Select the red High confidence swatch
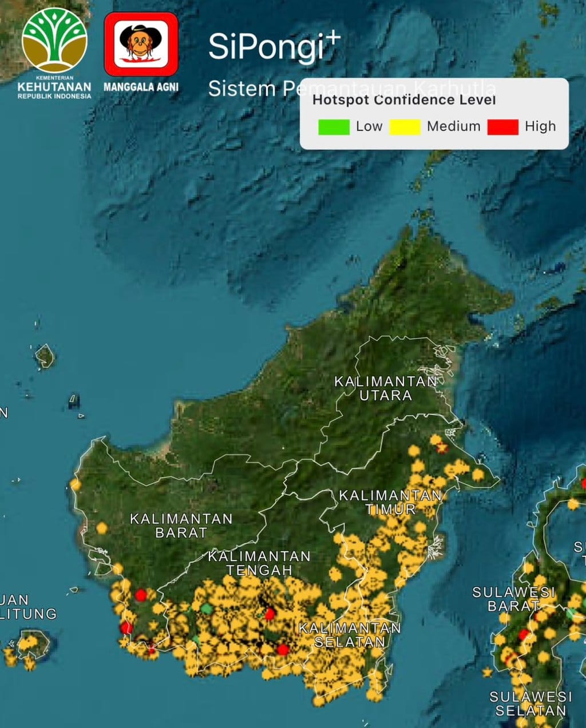The width and height of the screenshot is (586, 728). [503, 127]
